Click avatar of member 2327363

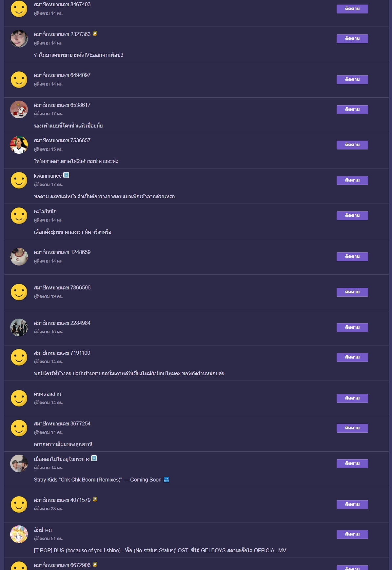point(19,39)
